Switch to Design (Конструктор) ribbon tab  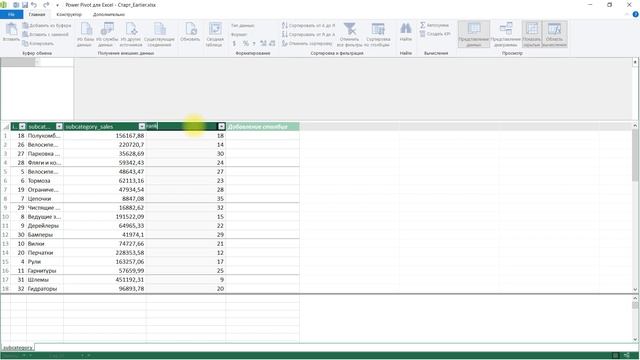click(x=69, y=14)
